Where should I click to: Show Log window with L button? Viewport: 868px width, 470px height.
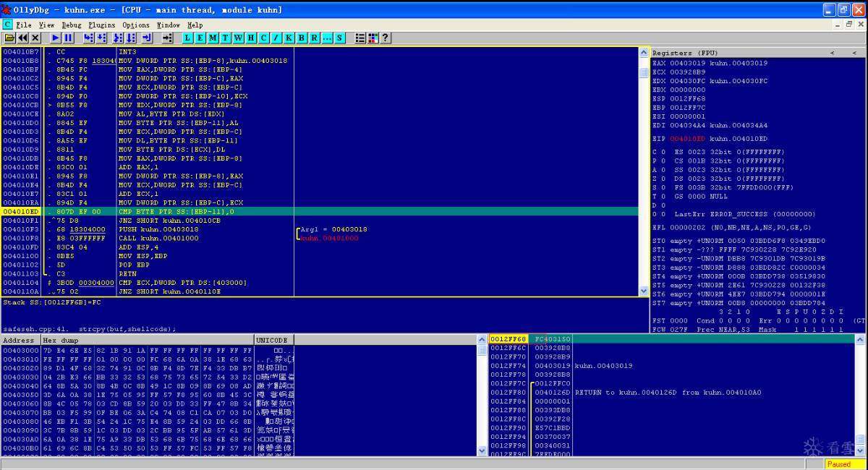click(187, 38)
